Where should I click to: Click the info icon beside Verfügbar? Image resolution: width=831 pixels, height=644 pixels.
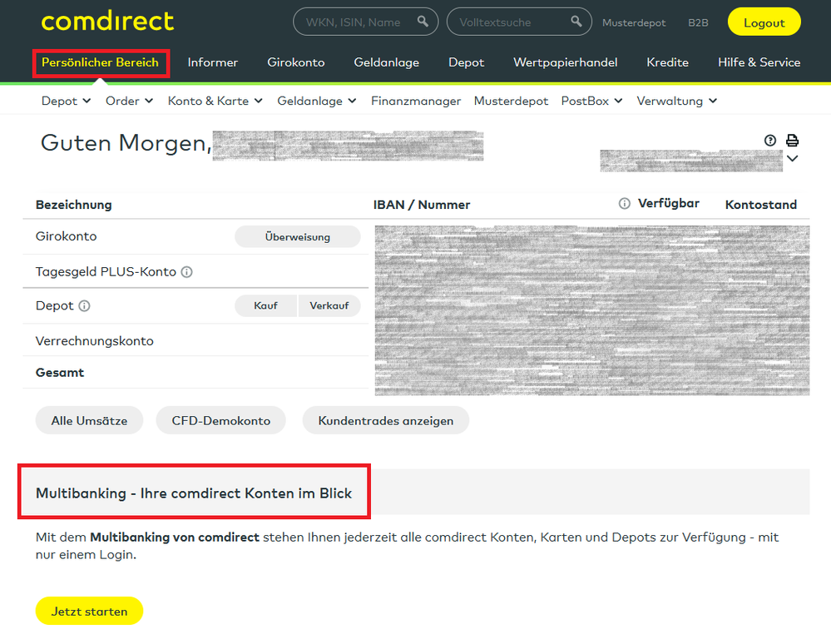coord(624,204)
